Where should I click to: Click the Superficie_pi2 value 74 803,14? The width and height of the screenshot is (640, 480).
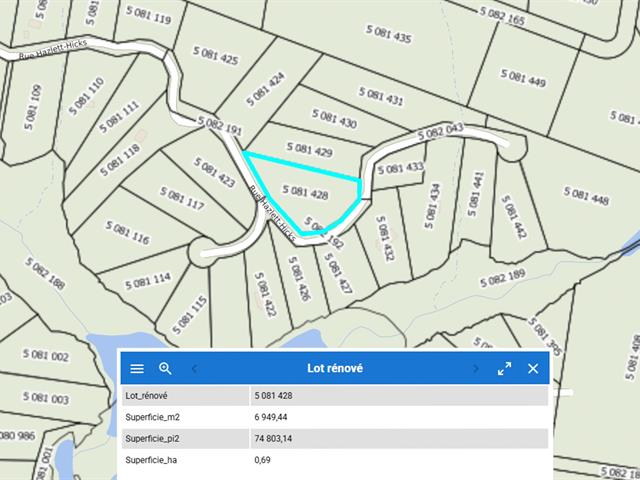(x=275, y=438)
